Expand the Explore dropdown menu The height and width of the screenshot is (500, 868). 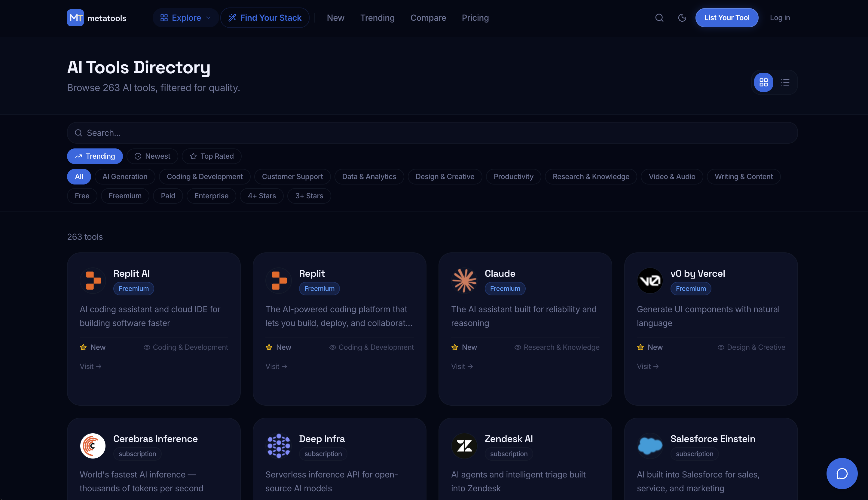(185, 17)
